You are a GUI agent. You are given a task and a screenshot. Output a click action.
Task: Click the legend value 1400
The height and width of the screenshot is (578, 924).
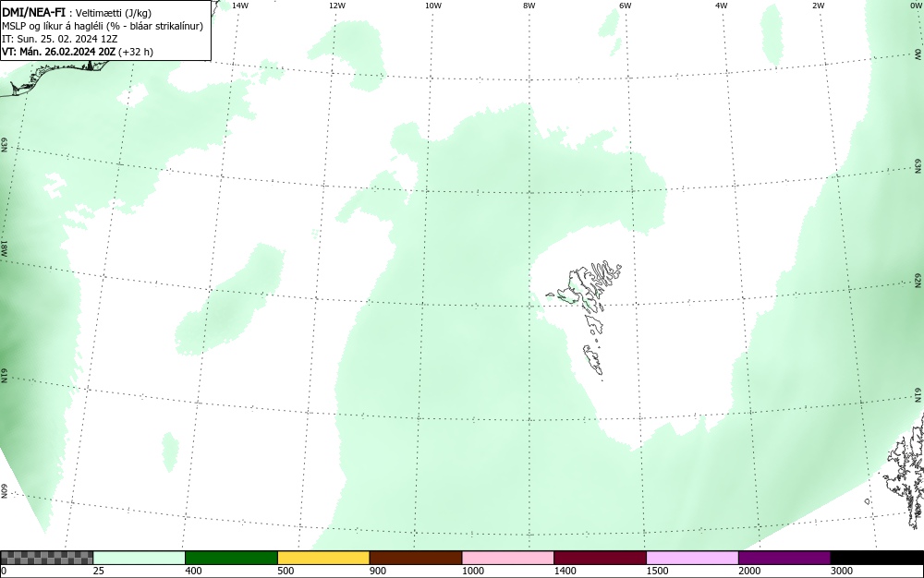(x=565, y=571)
